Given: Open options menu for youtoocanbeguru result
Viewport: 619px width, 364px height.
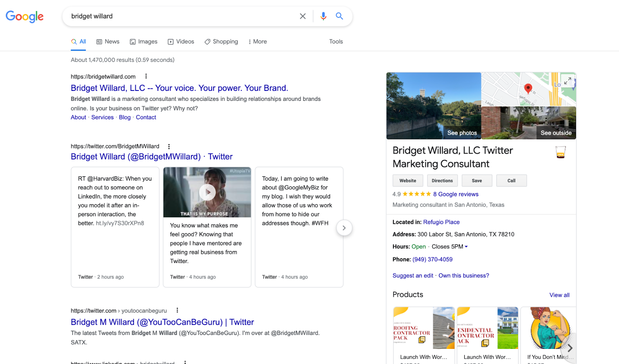Looking at the screenshot, I should [177, 310].
